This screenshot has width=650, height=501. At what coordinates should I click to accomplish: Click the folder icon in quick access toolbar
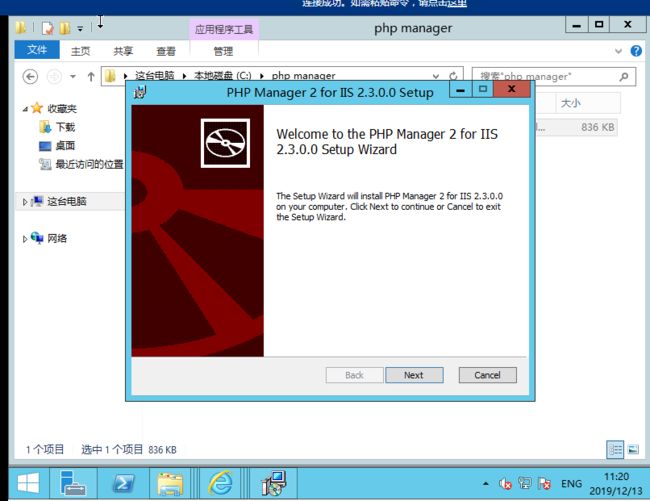pos(20,28)
